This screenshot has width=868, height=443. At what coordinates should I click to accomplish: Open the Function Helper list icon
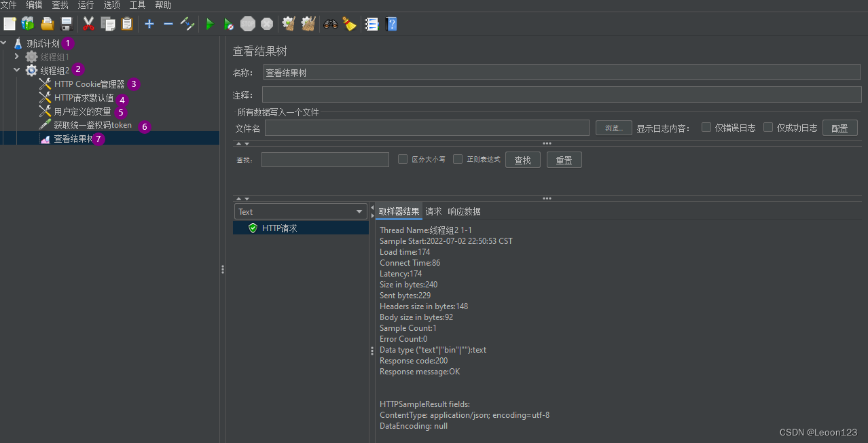tap(372, 24)
